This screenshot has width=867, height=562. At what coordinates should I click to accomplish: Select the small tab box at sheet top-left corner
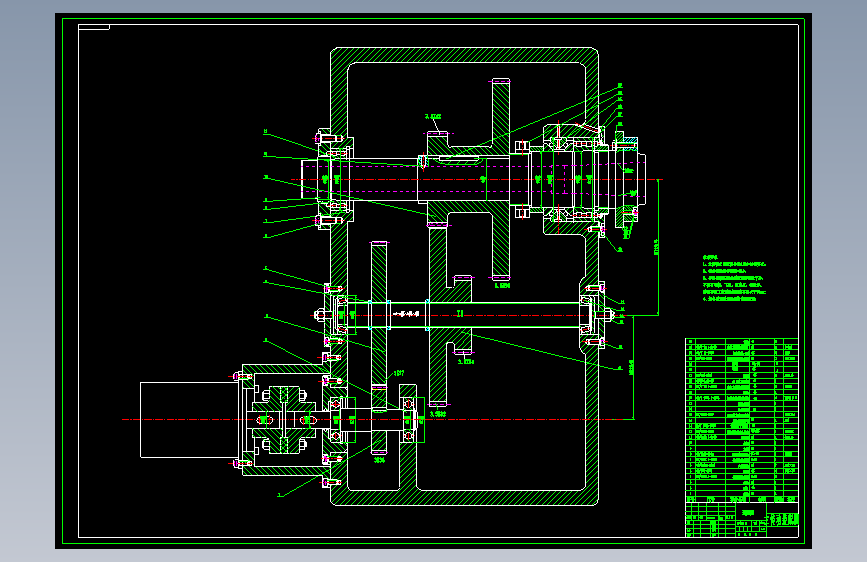click(94, 27)
